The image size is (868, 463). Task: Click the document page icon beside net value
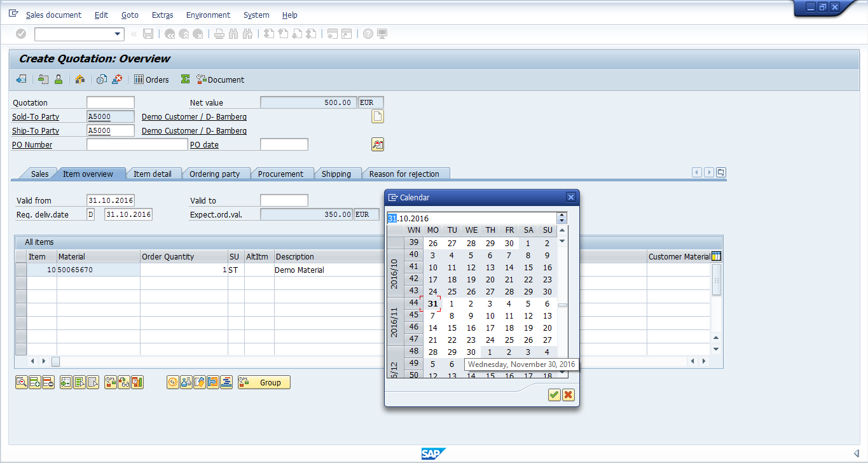point(378,116)
